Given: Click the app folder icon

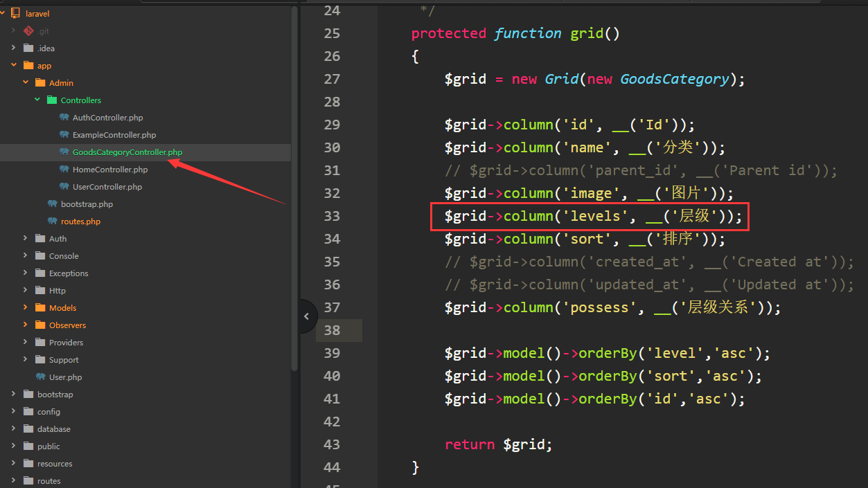Looking at the screenshot, I should pyautogui.click(x=28, y=65).
